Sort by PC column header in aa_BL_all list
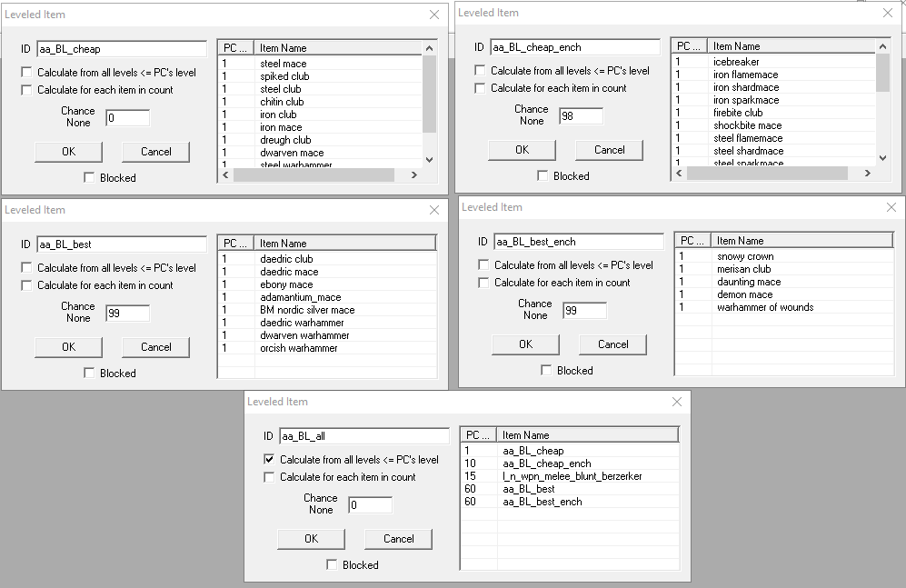This screenshot has width=906, height=588. point(479,435)
